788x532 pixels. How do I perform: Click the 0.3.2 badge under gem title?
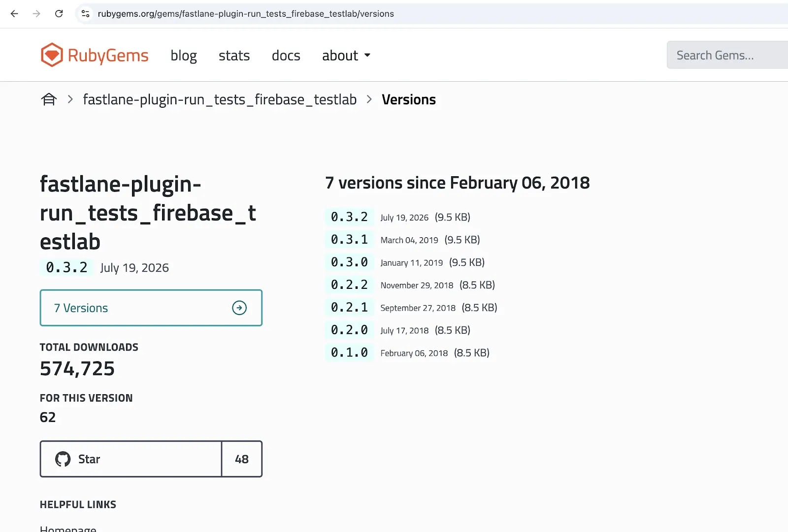(66, 268)
